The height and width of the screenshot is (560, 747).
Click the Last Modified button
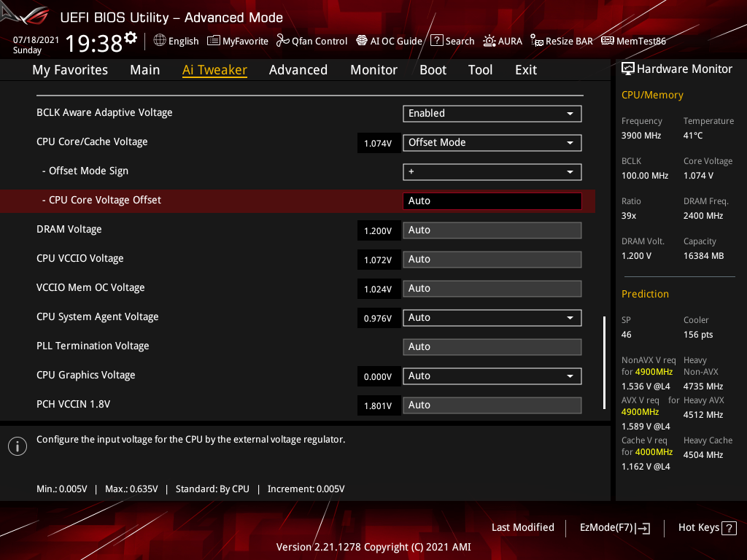[523, 527]
